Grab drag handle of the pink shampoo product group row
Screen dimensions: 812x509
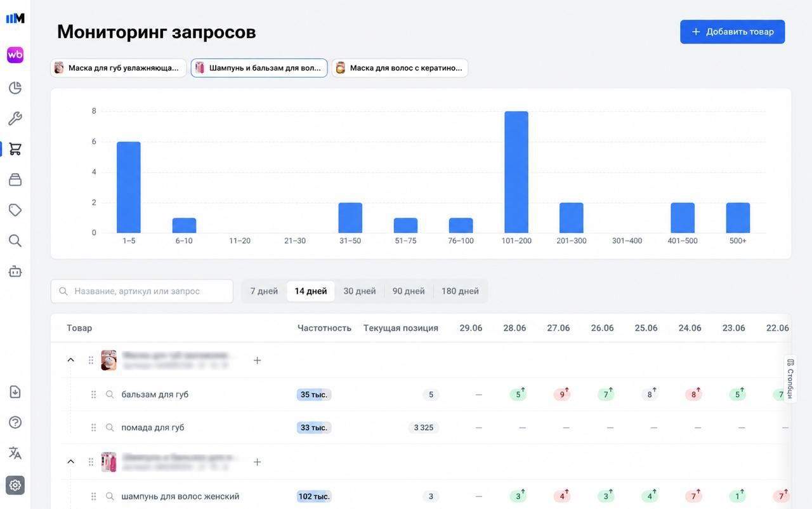[91, 462]
